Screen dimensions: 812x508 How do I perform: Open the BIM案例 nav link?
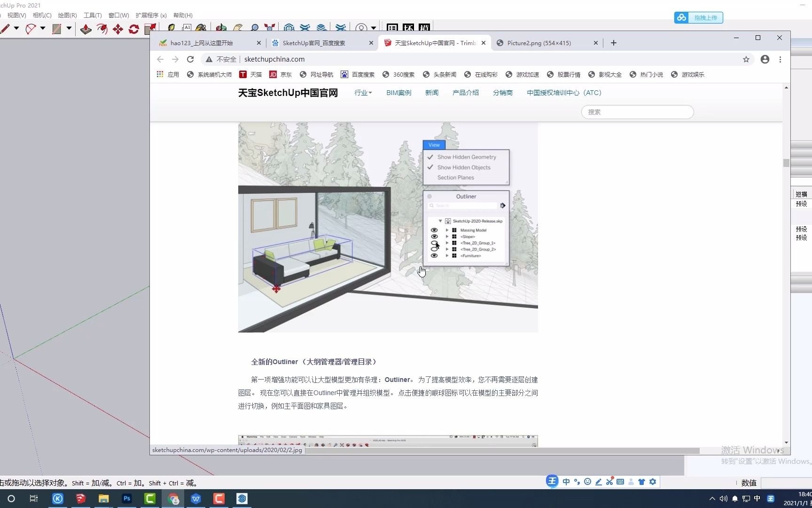(x=399, y=93)
